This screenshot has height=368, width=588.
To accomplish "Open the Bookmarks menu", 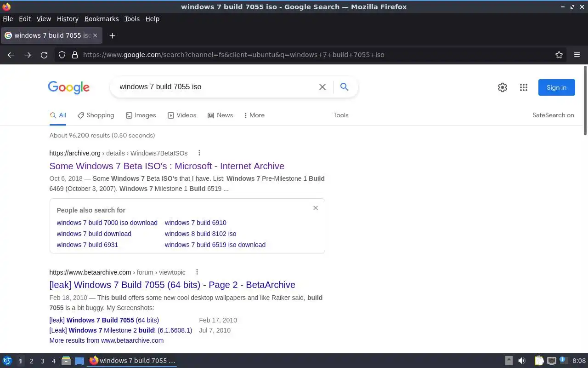I will (x=102, y=19).
